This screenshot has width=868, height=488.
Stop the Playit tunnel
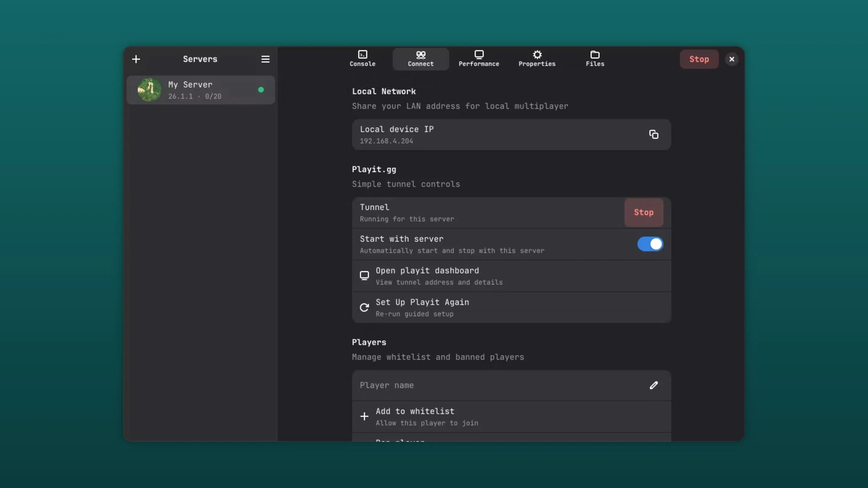(x=643, y=212)
